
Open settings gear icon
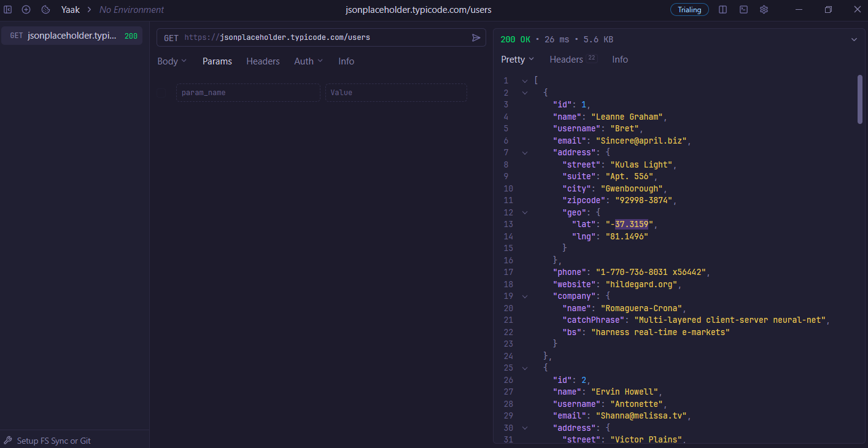pyautogui.click(x=764, y=10)
